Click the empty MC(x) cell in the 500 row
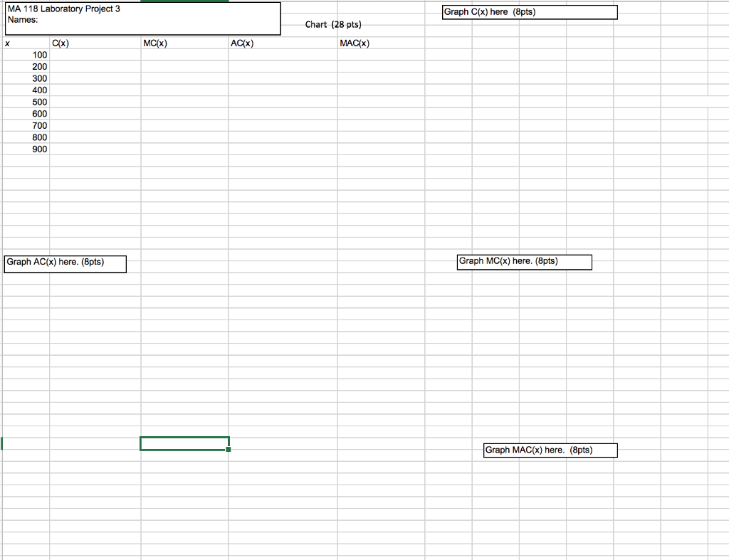Image resolution: width=729 pixels, height=560 pixels. coord(184,102)
